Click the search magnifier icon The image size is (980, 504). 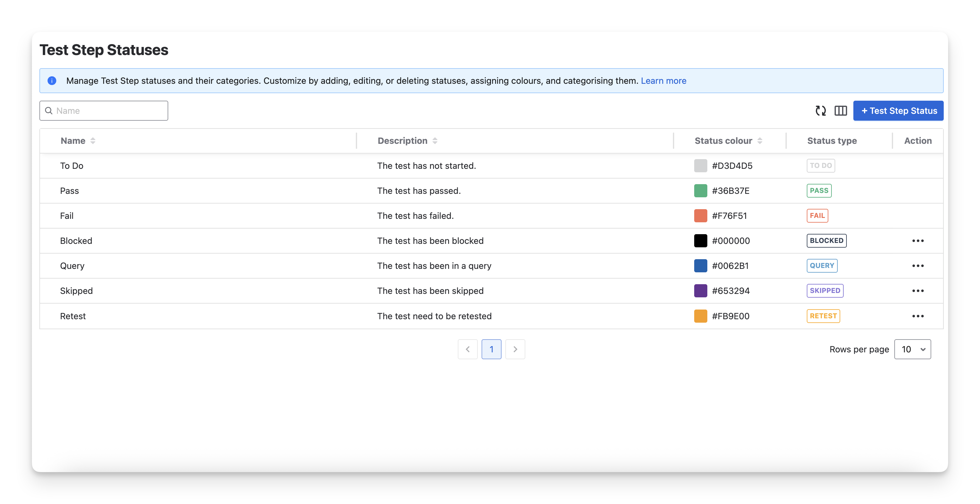point(49,111)
